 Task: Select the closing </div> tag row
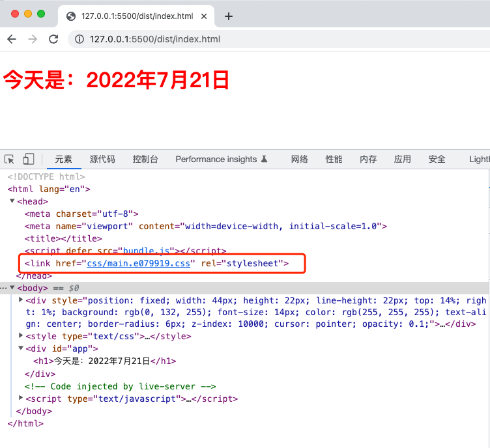(x=40, y=374)
